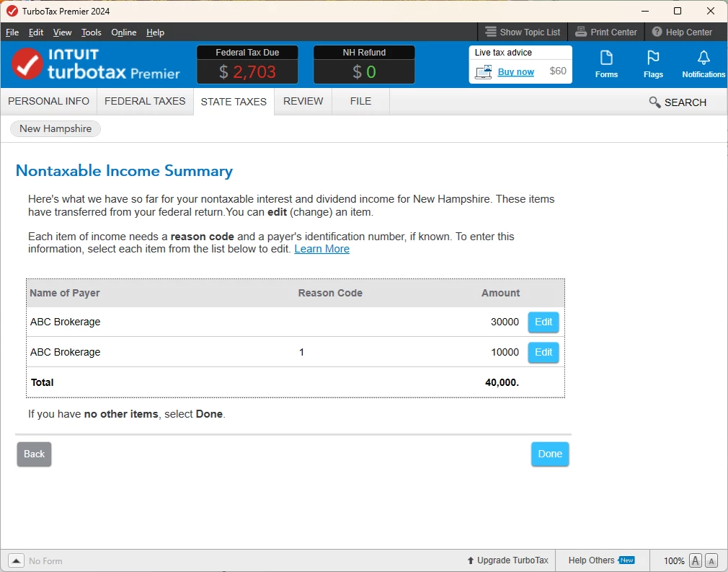
Task: Click the Buy now link
Action: coord(516,72)
